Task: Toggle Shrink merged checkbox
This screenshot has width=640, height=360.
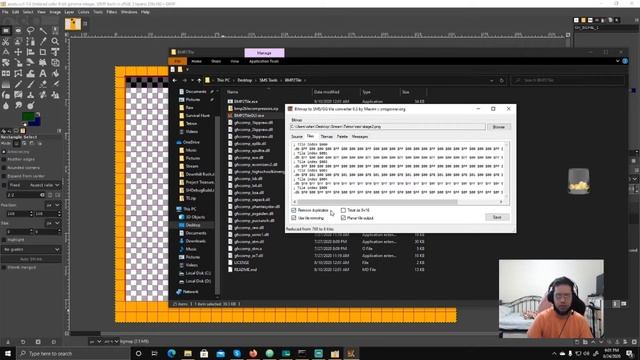Action: coord(4,267)
